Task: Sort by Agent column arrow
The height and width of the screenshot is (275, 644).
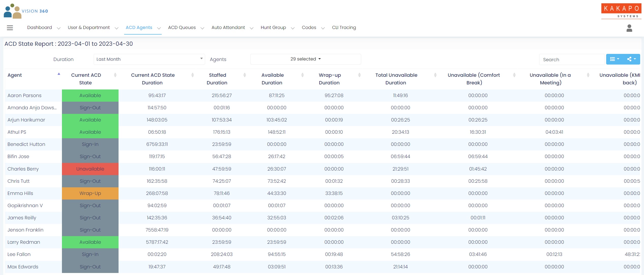Action: [x=59, y=74]
